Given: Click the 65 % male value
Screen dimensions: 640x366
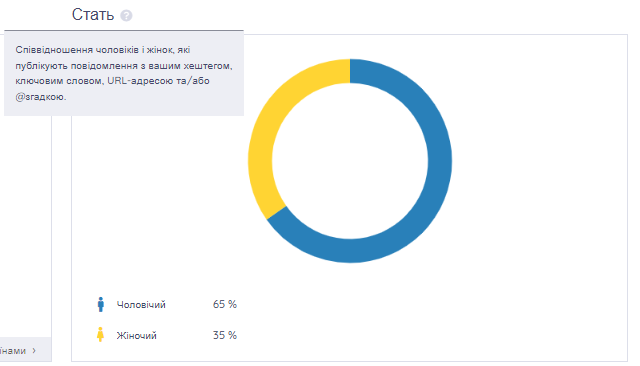Looking at the screenshot, I should (224, 304).
